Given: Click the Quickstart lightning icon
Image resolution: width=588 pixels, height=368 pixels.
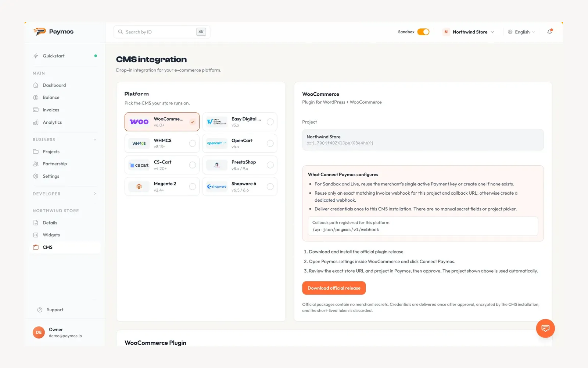Looking at the screenshot, I should click(36, 56).
